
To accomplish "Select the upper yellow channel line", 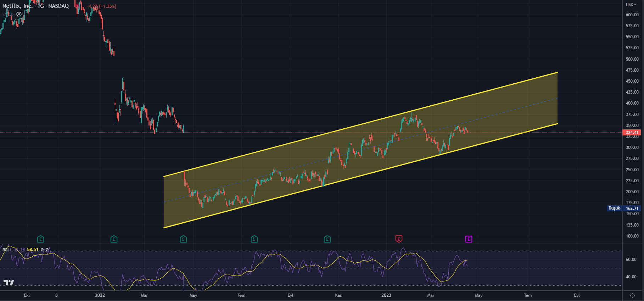I will (x=360, y=124).
